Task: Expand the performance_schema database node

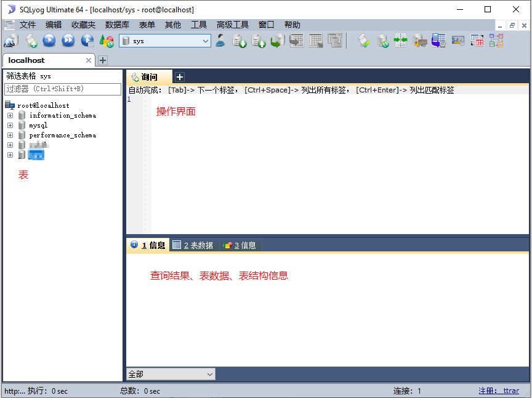Action: 10,135
